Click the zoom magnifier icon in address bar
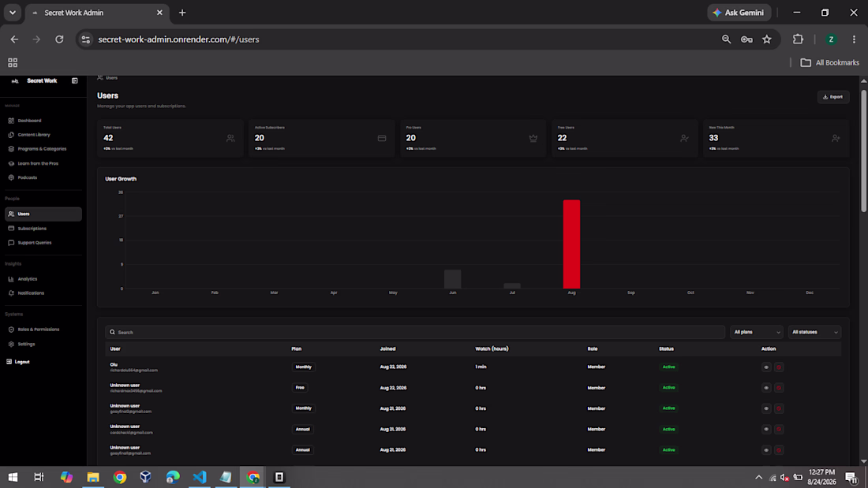Viewport: 868px width, 488px height. point(726,39)
